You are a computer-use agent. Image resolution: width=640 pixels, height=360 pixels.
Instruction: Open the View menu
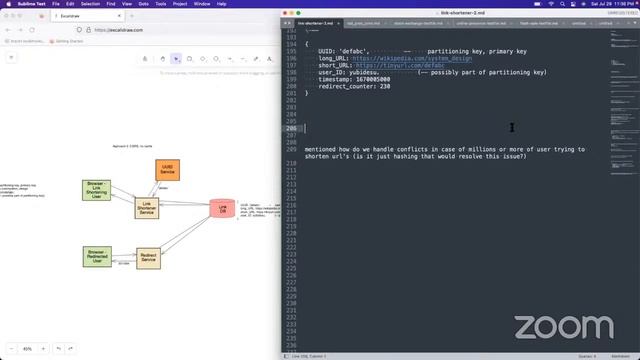(127, 4)
